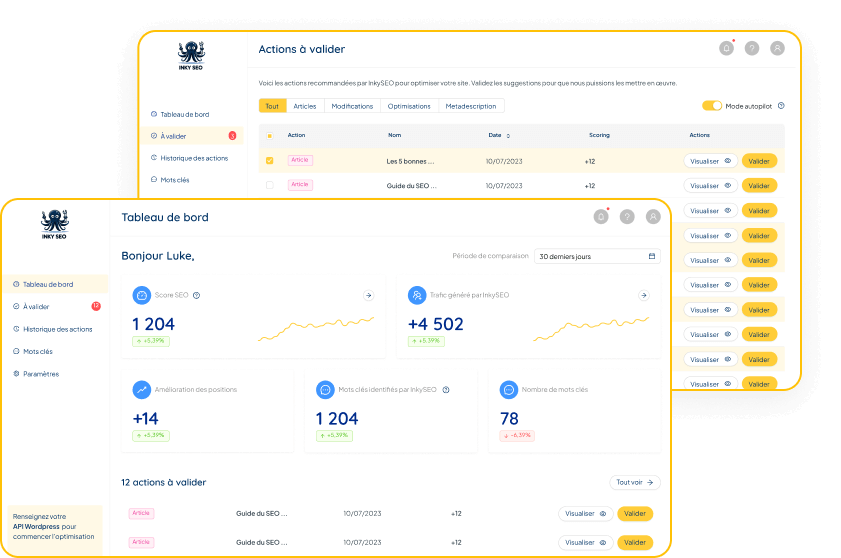The image size is (841, 558).
Task: Open Paramètres in the sidebar
Action: [41, 374]
